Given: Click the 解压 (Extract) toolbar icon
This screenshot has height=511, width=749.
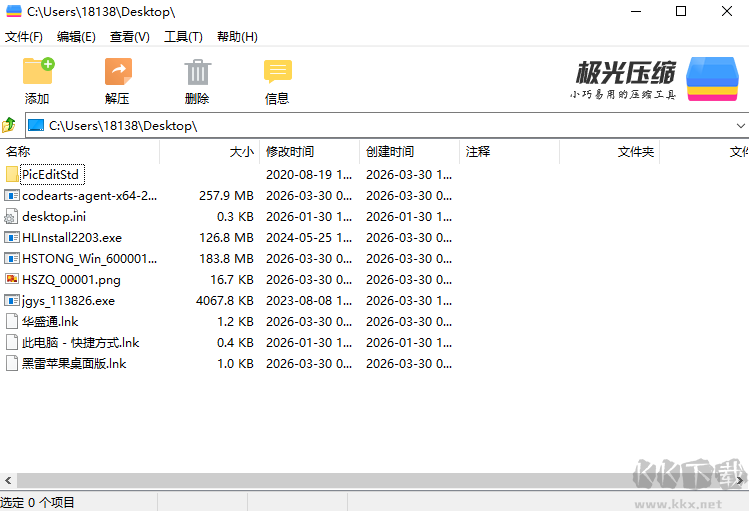Looking at the screenshot, I should [x=118, y=71].
